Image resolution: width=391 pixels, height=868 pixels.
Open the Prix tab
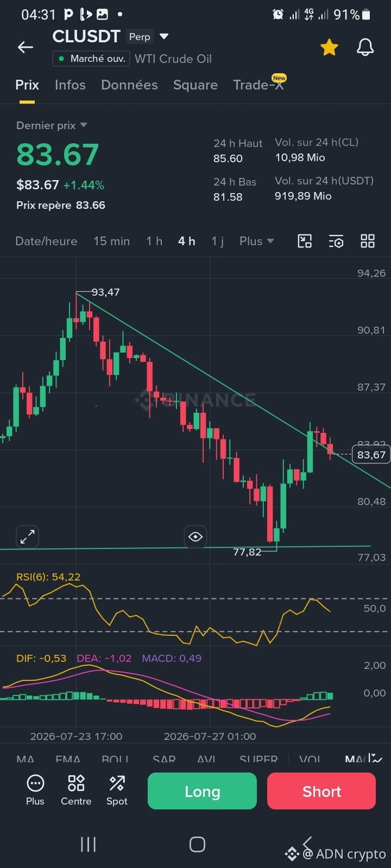pyautogui.click(x=27, y=85)
